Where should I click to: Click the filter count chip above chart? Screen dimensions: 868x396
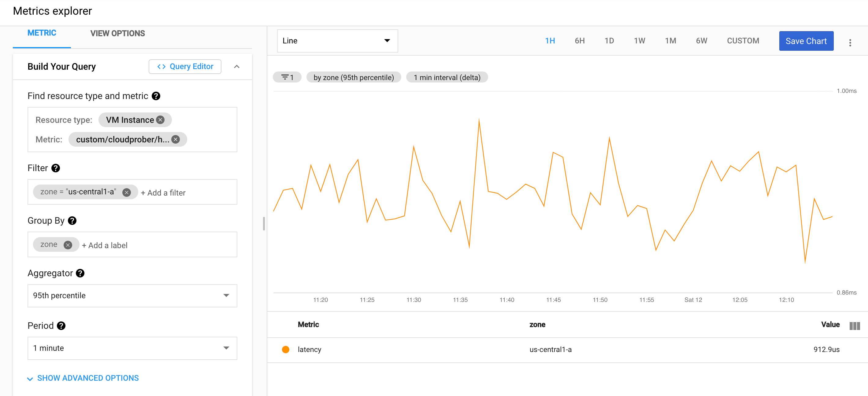pyautogui.click(x=287, y=77)
